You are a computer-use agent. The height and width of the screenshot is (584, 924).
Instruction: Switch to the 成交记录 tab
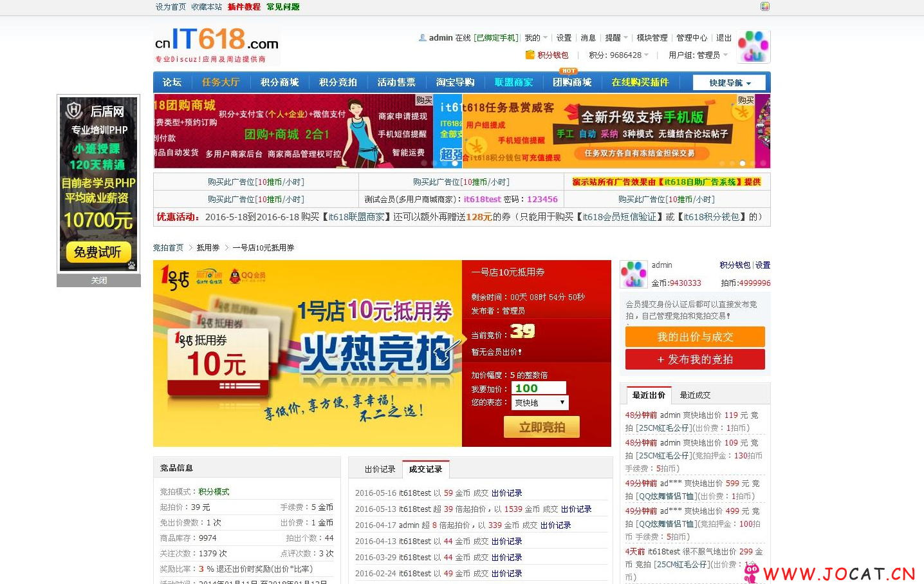(425, 469)
